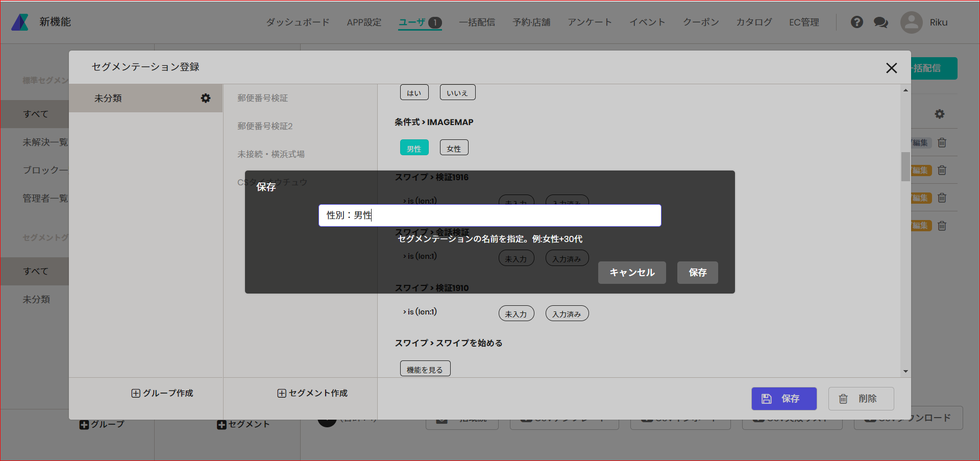Open the 予約·店舗 menu
Viewport: 980px width, 461px height.
click(531, 22)
